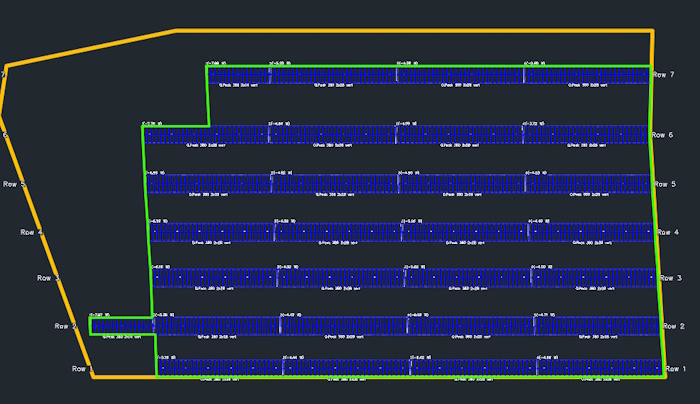Click the 'Row 1' label on right edge
Image resolution: width=700 pixels, height=404 pixels.
click(677, 370)
